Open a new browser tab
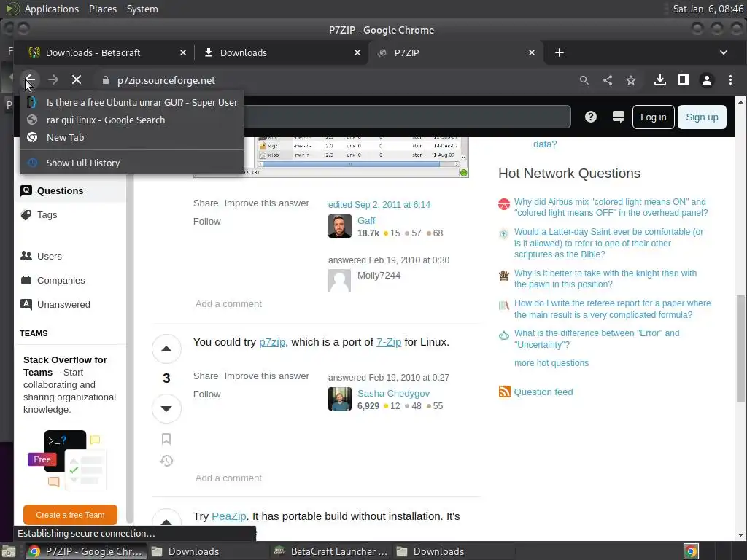Viewport: 747px width, 560px height. point(560,52)
